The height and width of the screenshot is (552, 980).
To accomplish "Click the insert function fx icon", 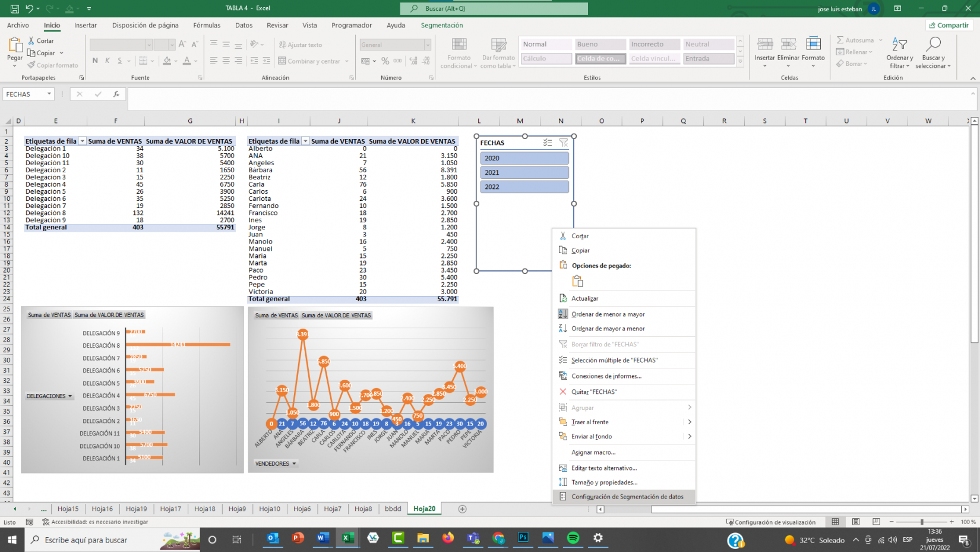I will [116, 94].
